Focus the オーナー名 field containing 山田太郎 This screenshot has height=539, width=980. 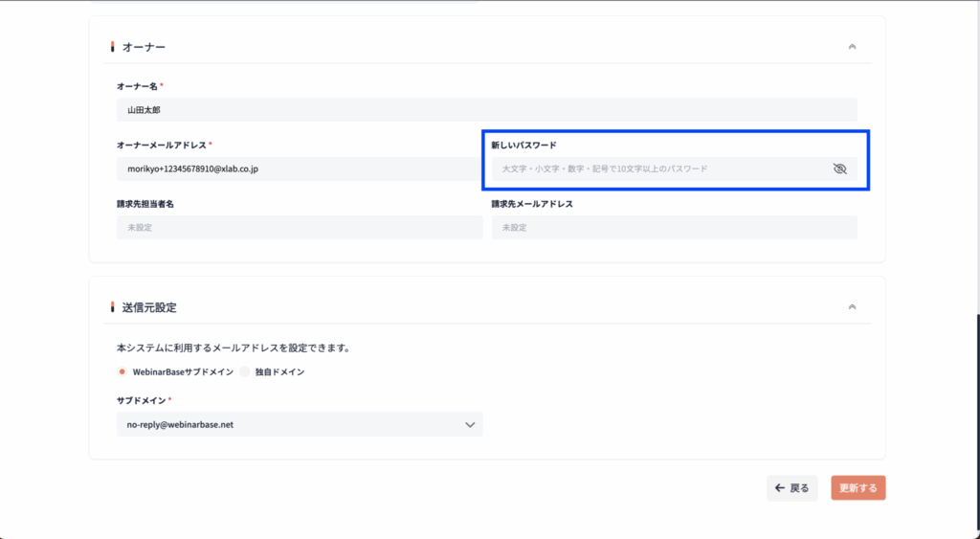pyautogui.click(x=486, y=110)
